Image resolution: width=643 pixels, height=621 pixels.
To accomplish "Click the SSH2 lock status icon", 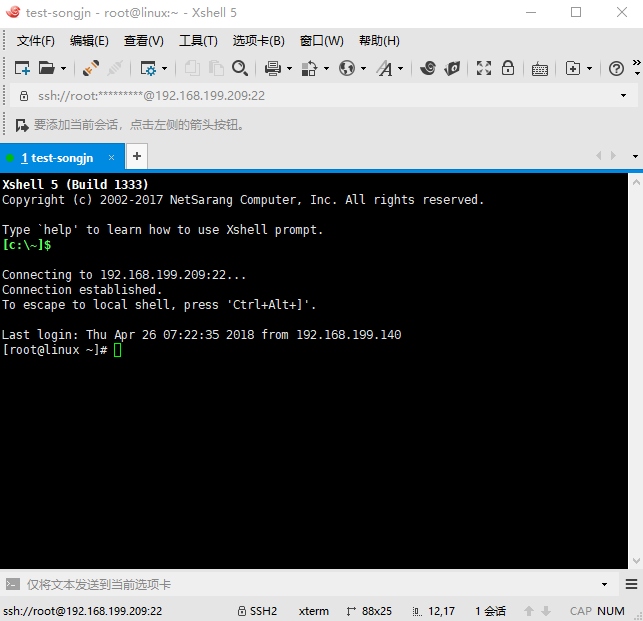I will [x=242, y=611].
